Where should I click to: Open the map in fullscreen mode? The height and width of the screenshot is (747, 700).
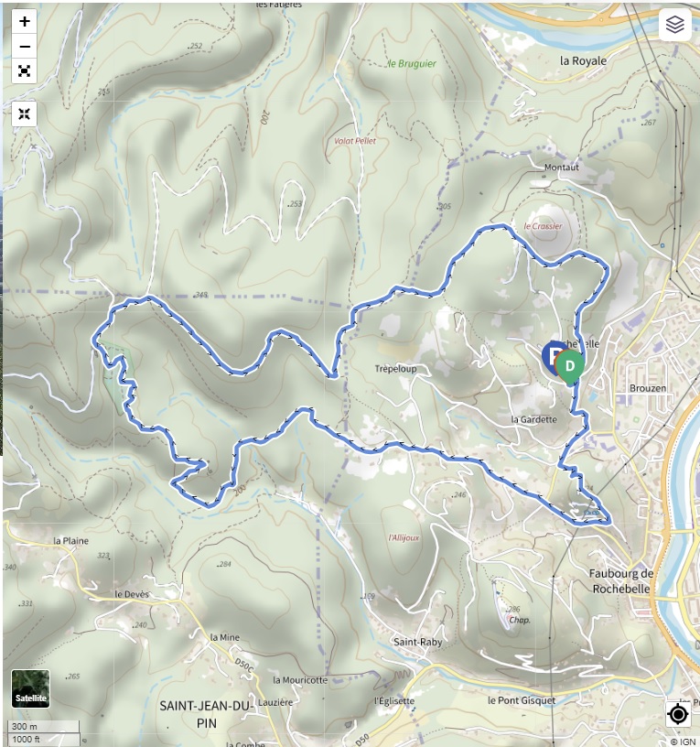point(25,71)
